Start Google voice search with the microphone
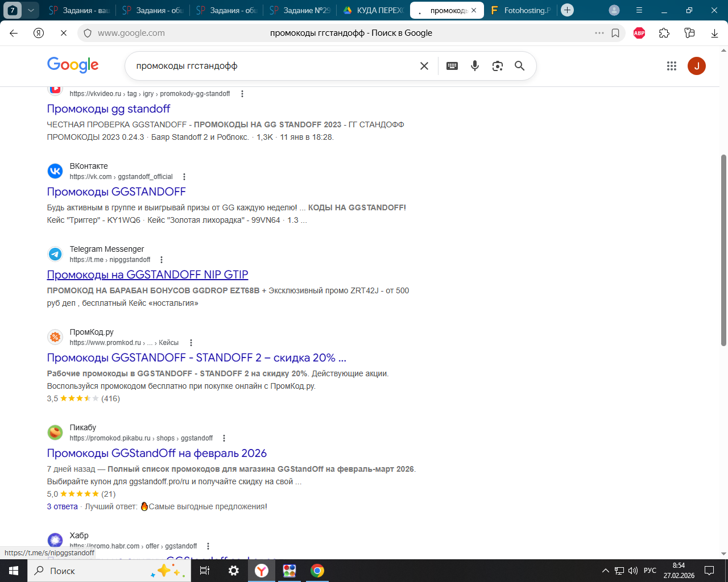The height and width of the screenshot is (582, 728). 475,66
